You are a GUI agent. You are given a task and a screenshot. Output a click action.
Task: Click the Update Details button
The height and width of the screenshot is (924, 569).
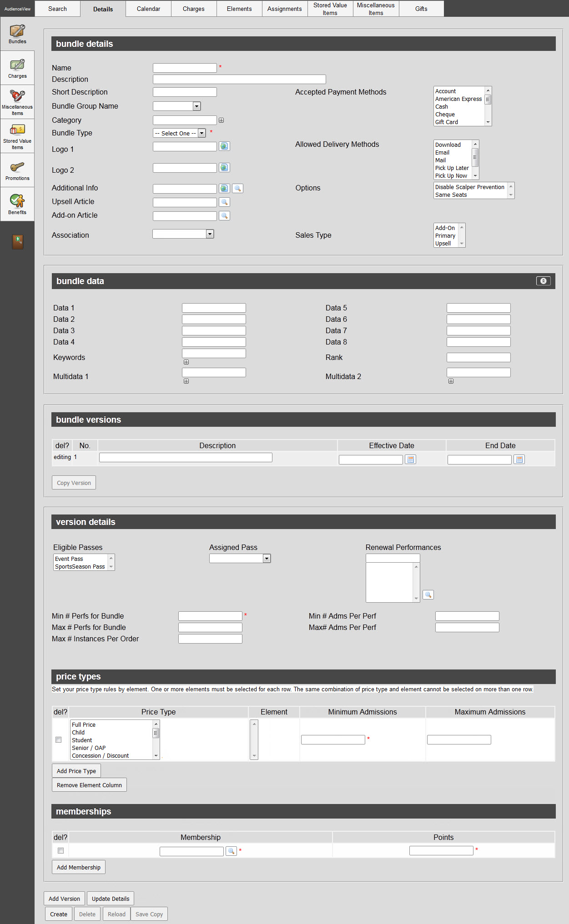click(111, 899)
